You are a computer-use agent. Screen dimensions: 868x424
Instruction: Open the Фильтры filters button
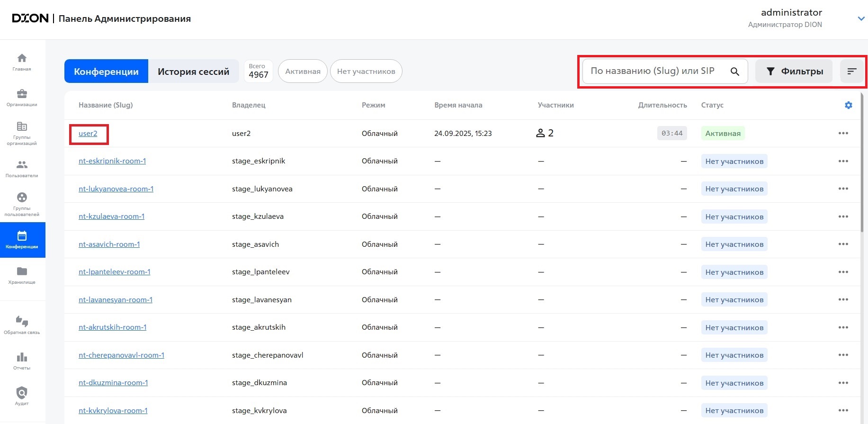pos(794,72)
